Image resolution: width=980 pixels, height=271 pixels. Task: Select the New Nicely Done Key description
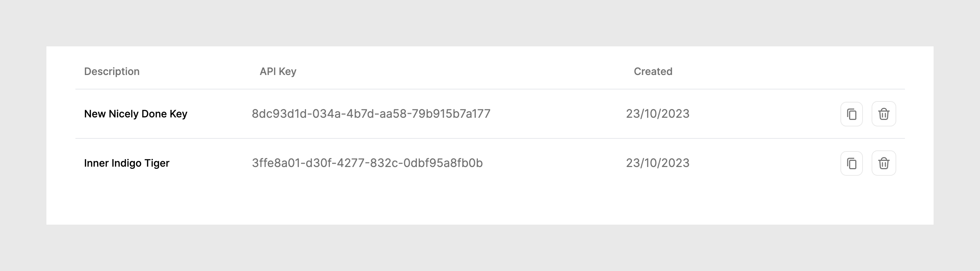pyautogui.click(x=136, y=114)
